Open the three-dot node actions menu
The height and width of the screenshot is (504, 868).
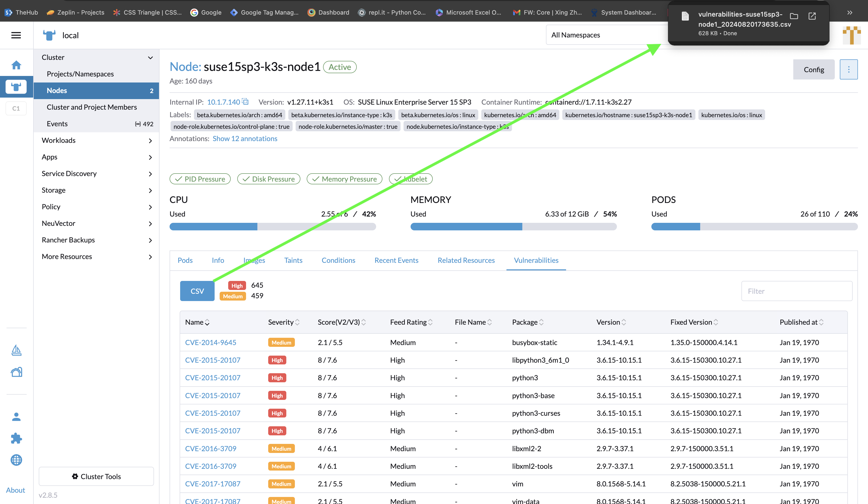[x=848, y=70]
